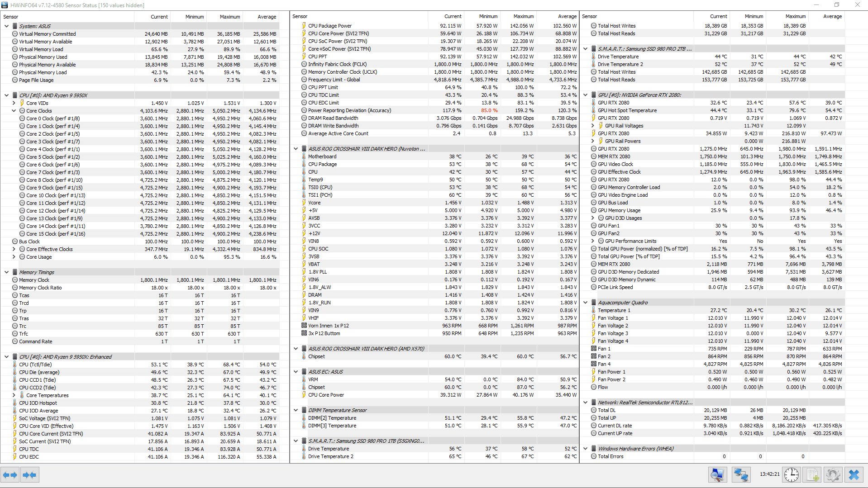Click the clock-circle icon beside Bus Clock
The width and height of the screenshot is (868, 488).
click(15, 242)
